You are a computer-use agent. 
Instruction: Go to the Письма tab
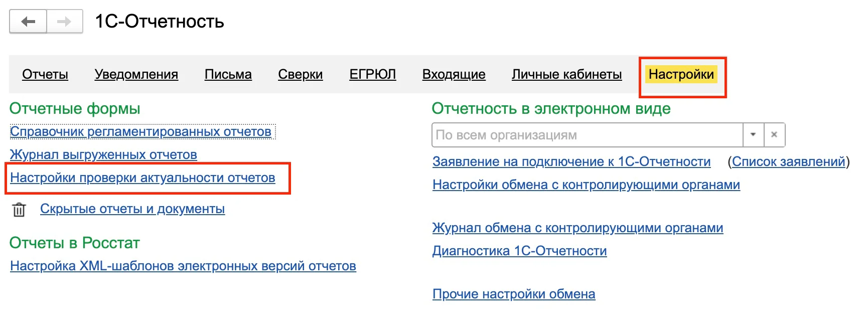[x=228, y=74]
